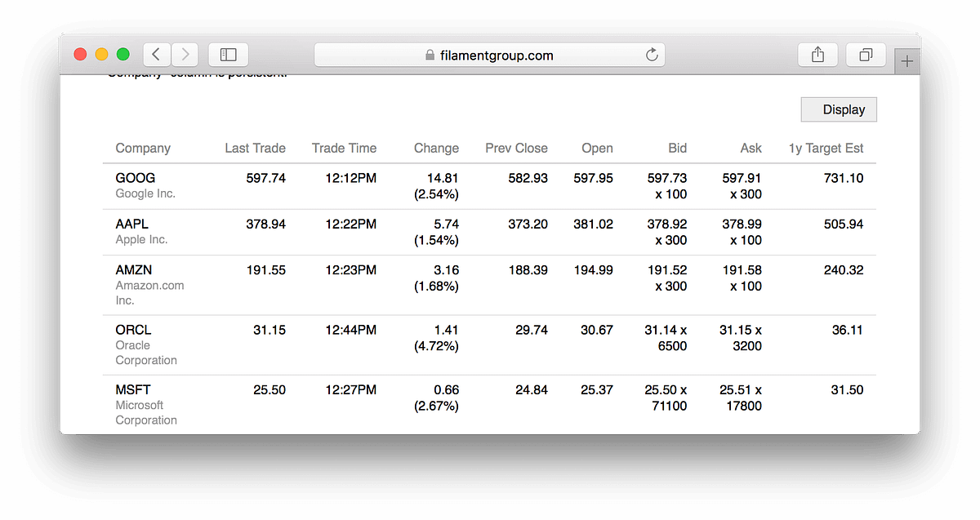This screenshot has height=520, width=980.
Task: Click AAPL change 5.74 (1.54%)
Action: click(x=437, y=232)
